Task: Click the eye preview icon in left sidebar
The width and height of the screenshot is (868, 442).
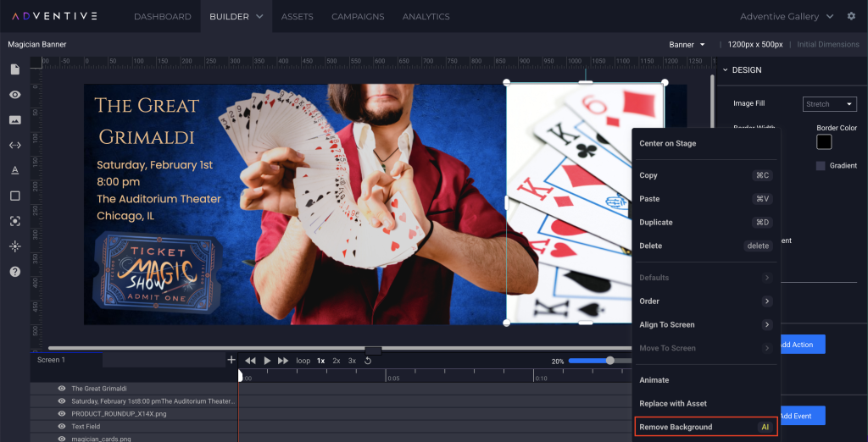Action: 14,95
